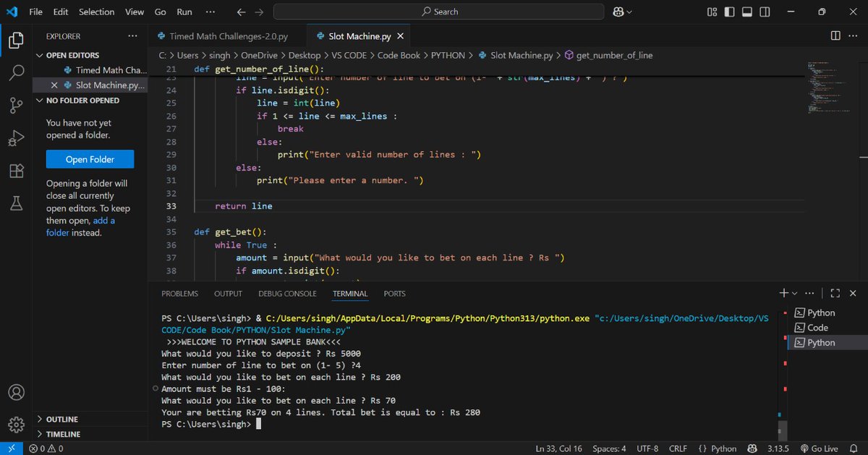This screenshot has height=455, width=868.
Task: Split the editor to the right
Action: (835, 35)
